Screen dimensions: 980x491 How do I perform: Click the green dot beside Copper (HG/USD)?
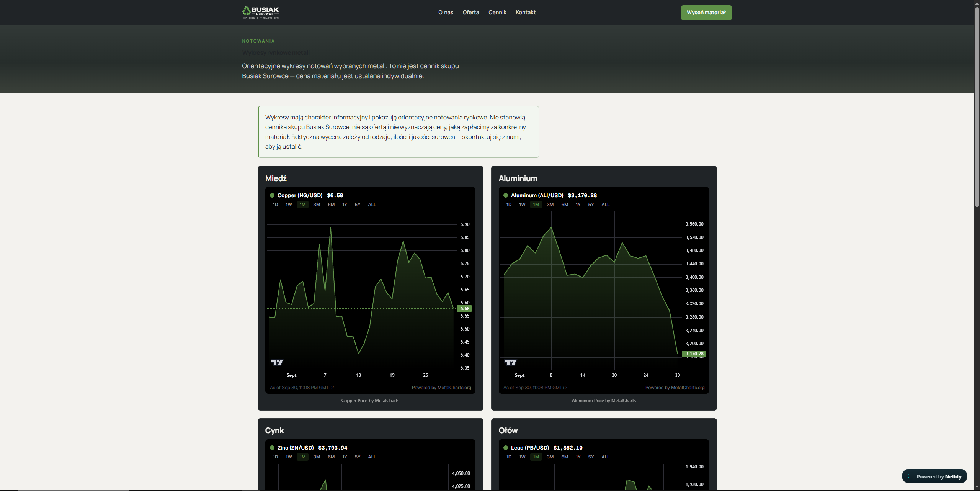click(x=272, y=195)
